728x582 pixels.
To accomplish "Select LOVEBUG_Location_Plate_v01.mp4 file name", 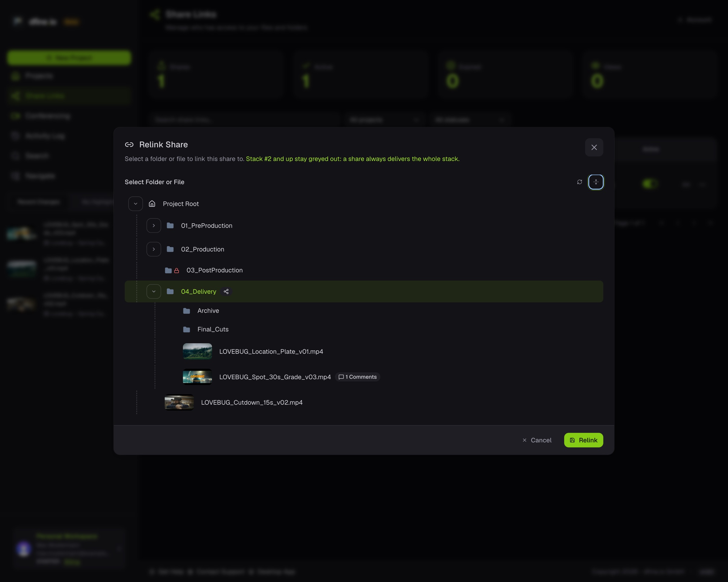I will pyautogui.click(x=271, y=352).
